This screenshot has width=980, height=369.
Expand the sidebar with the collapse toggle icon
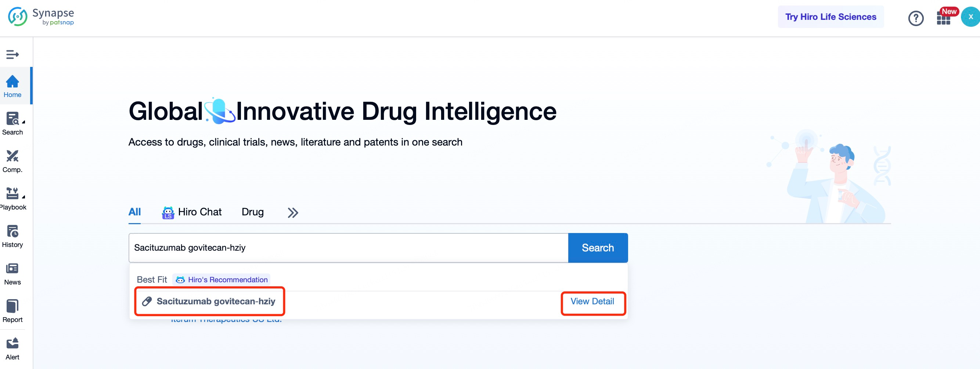[12, 54]
